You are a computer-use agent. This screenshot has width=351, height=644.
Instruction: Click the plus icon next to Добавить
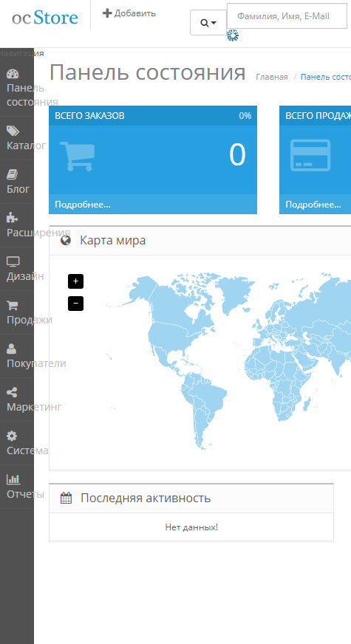pyautogui.click(x=107, y=13)
